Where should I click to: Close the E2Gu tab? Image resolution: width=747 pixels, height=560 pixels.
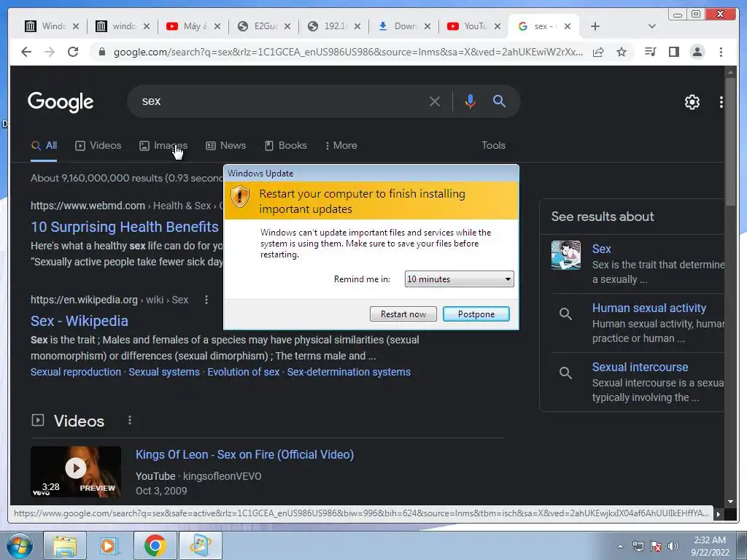pos(287,26)
